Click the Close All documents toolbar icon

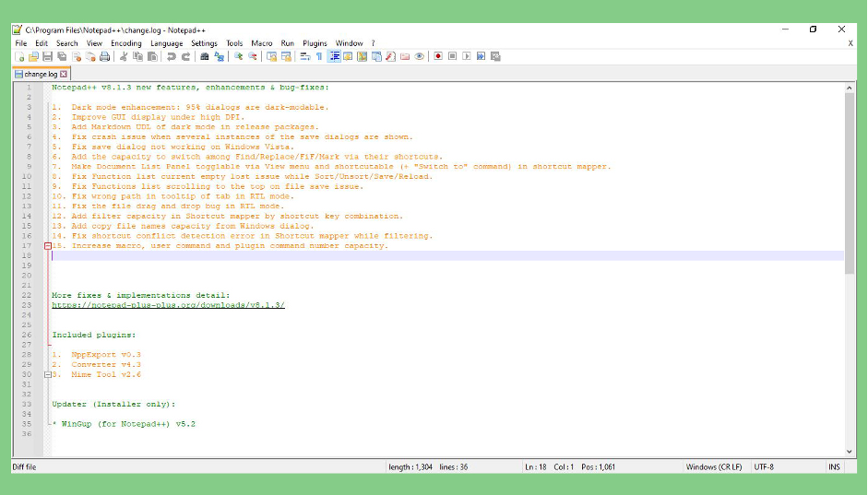point(90,56)
